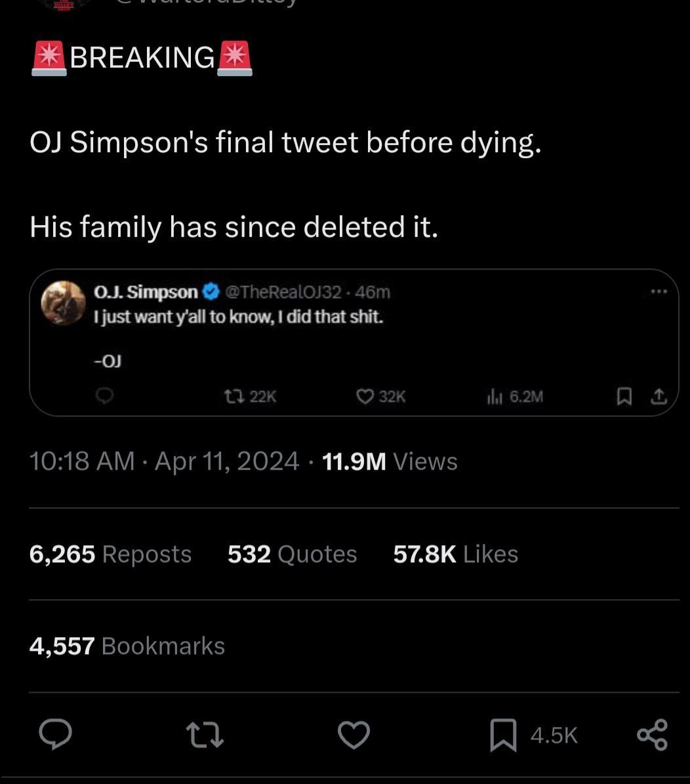Open the quoted tweet's text body
The width and height of the screenshot is (690, 784).
pyautogui.click(x=239, y=317)
